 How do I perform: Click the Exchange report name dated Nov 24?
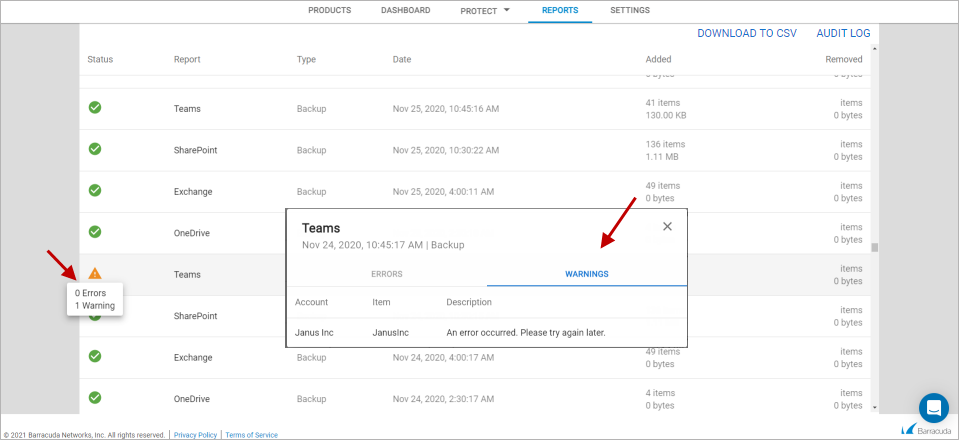193,357
